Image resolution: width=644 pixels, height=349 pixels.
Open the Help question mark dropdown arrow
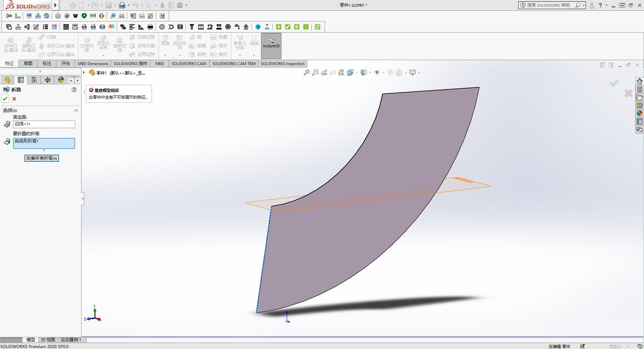click(606, 5)
